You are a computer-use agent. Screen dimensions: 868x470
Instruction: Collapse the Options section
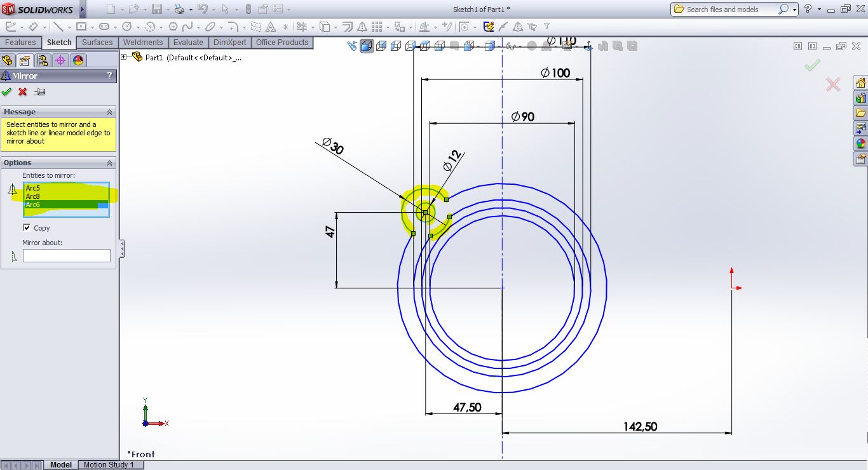click(109, 163)
